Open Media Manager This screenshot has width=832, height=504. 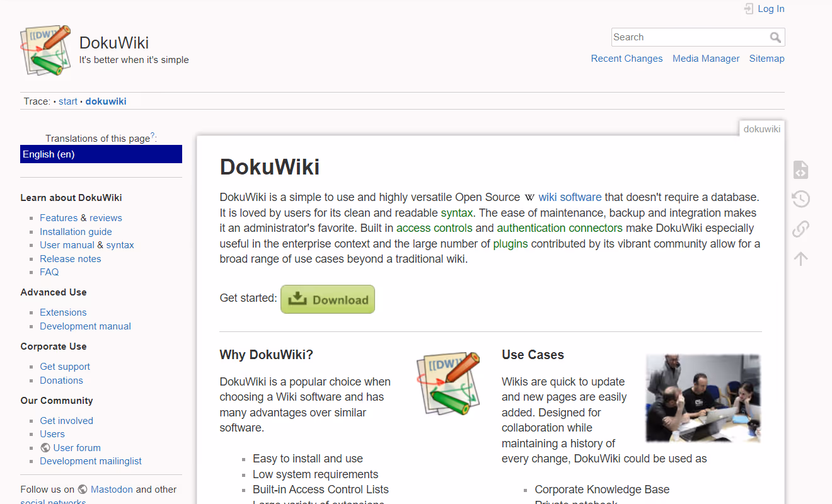[706, 59]
